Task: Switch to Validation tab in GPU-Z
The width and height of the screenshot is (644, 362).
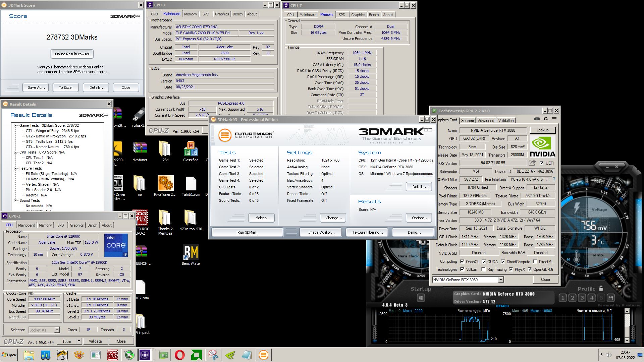Action: coord(506,120)
